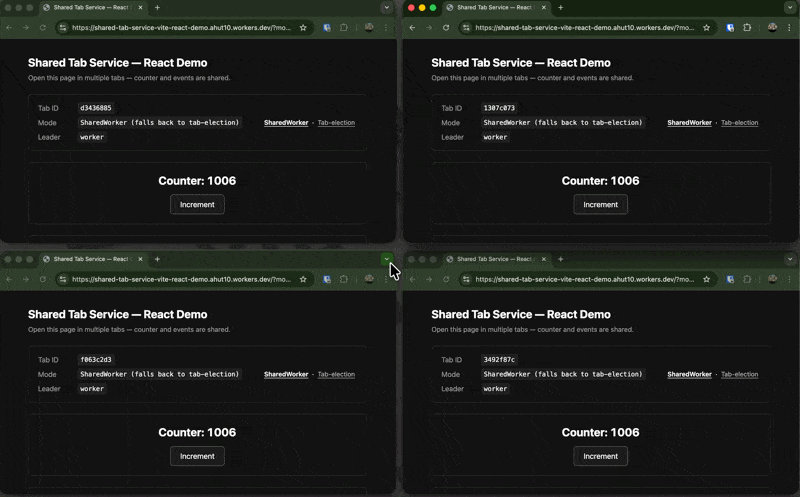Click Increment in window with Tab ID f063c2d3
This screenshot has height=497, width=800.
coord(197,456)
